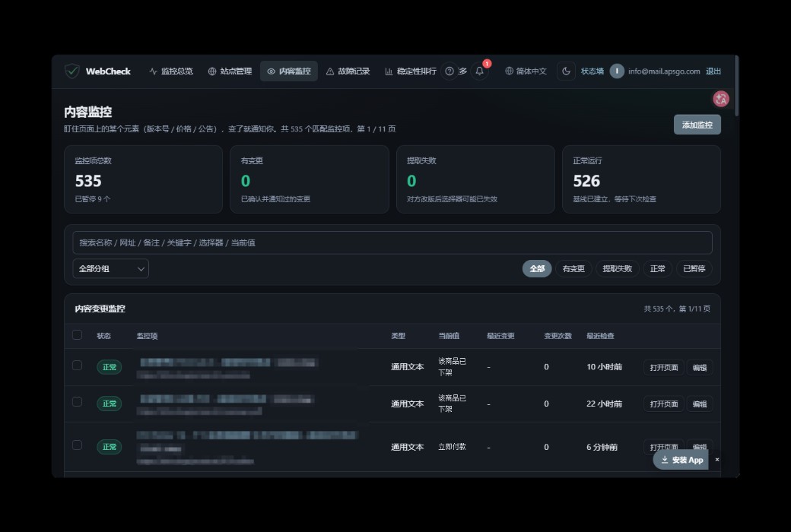Click the user avatar circle
The image size is (791, 532).
(x=617, y=71)
